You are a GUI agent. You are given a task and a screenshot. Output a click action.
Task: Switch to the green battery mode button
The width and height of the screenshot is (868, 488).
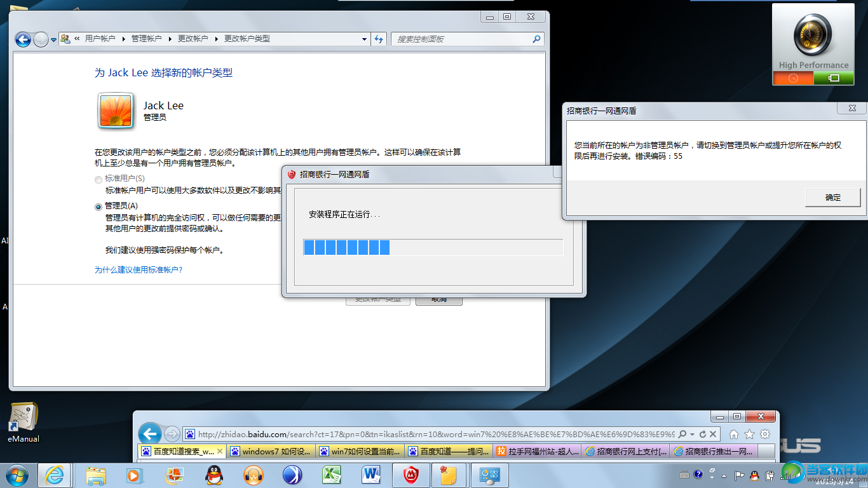[834, 78]
